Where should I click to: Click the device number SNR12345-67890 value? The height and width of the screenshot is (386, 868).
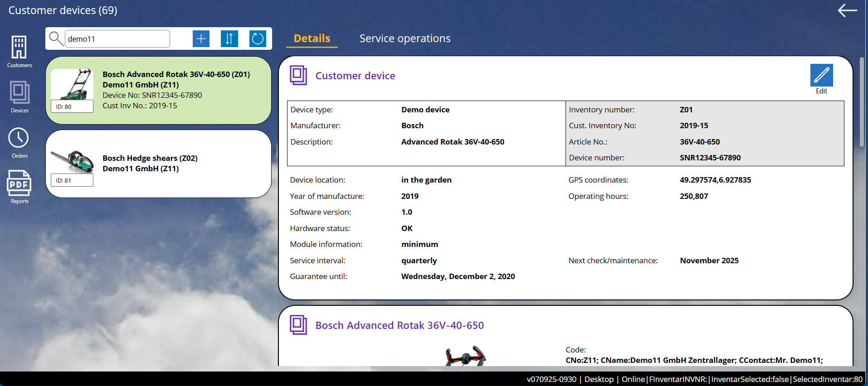click(x=710, y=158)
